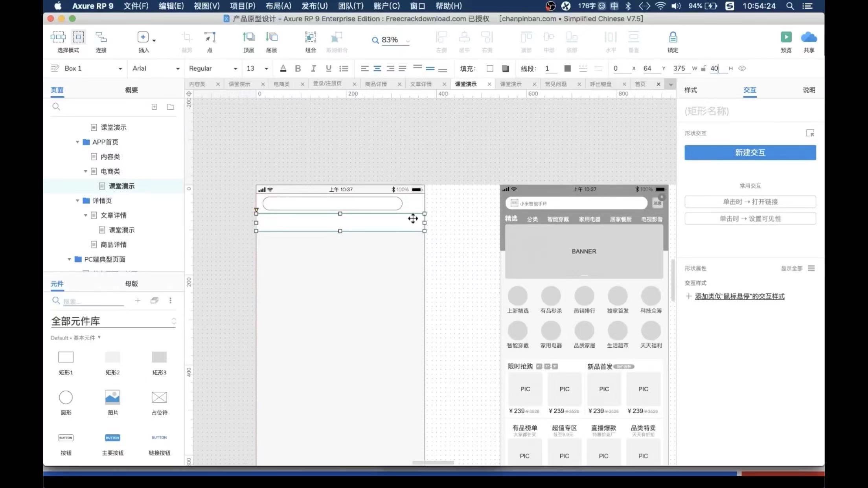The image size is (868, 488).
Task: Send selection to back icon
Action: [x=271, y=37]
